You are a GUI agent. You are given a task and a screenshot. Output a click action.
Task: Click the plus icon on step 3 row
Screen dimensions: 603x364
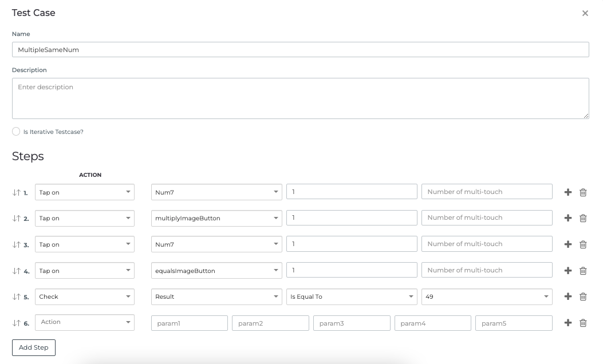[567, 244]
